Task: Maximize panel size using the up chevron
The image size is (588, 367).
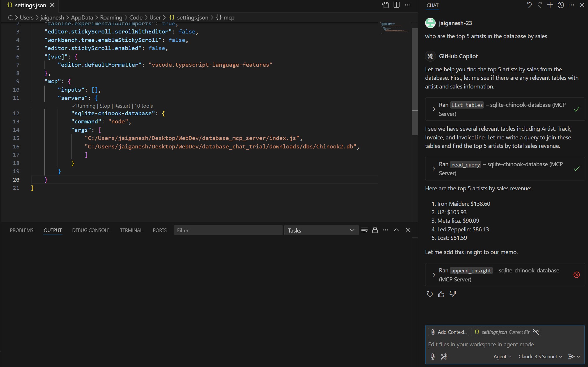Action: [x=396, y=230]
